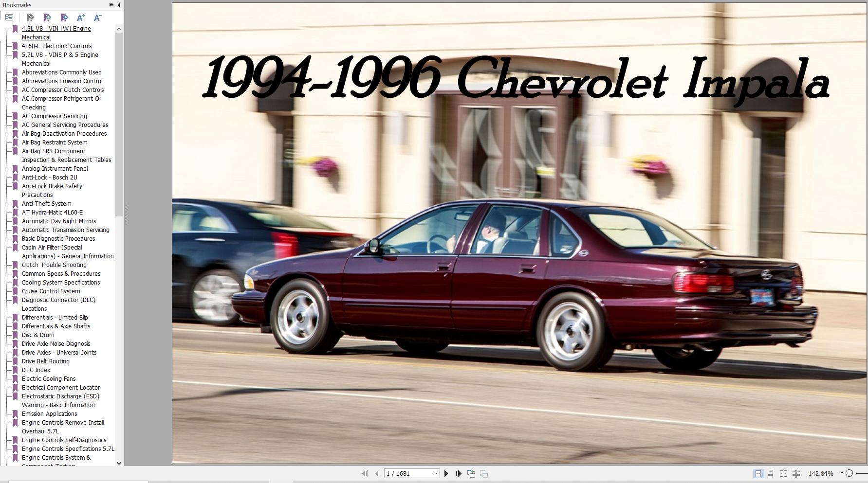Decrease bookmark text size with A- icon
This screenshot has height=483, width=868.
coord(97,18)
